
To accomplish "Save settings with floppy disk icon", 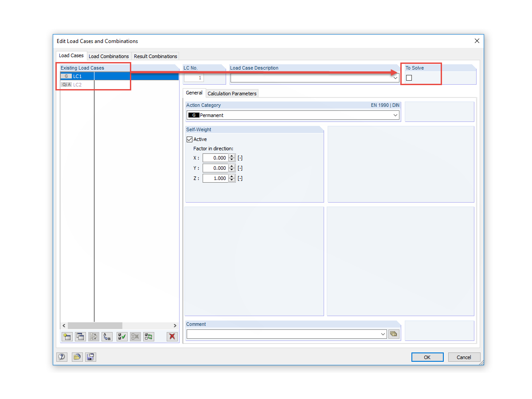I will click(90, 357).
